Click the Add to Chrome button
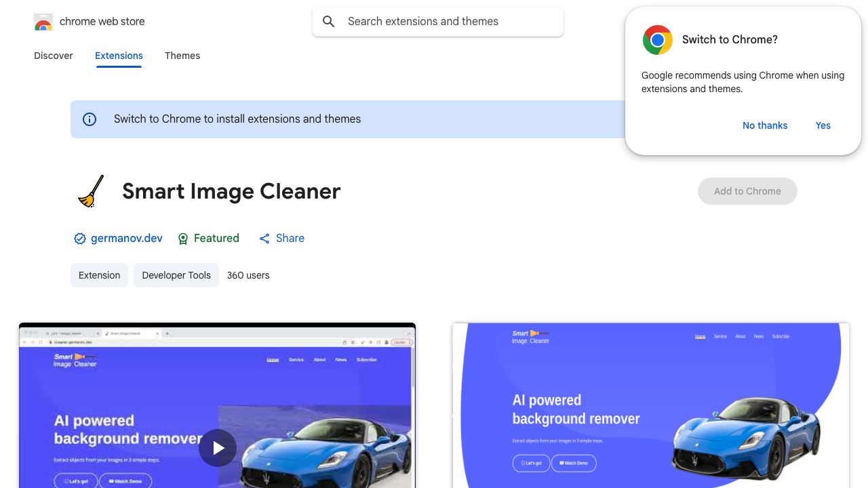 [x=747, y=191]
